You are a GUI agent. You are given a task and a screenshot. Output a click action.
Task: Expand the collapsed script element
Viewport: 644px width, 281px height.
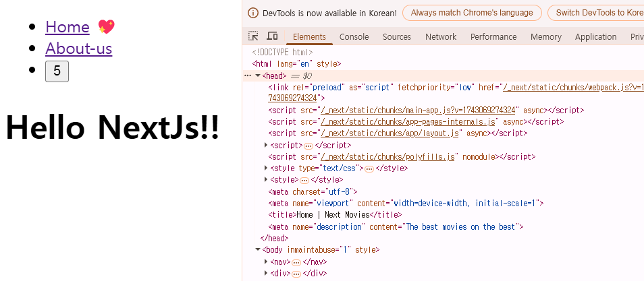(266, 146)
